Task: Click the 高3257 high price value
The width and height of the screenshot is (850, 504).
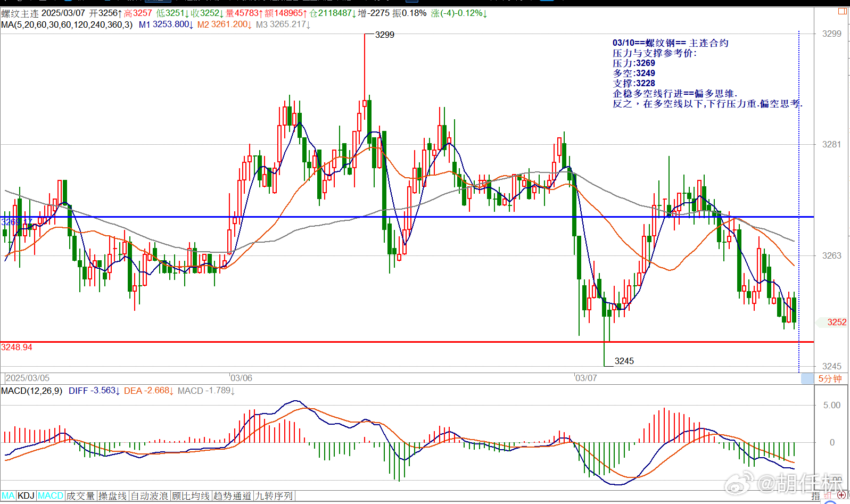Action: [x=138, y=13]
